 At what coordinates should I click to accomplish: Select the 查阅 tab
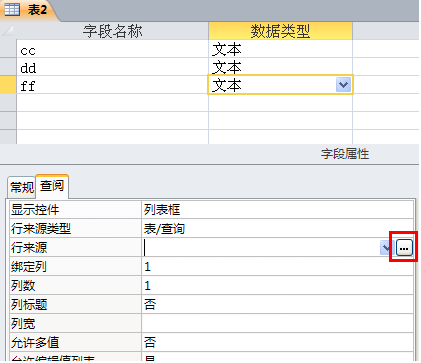coord(52,186)
